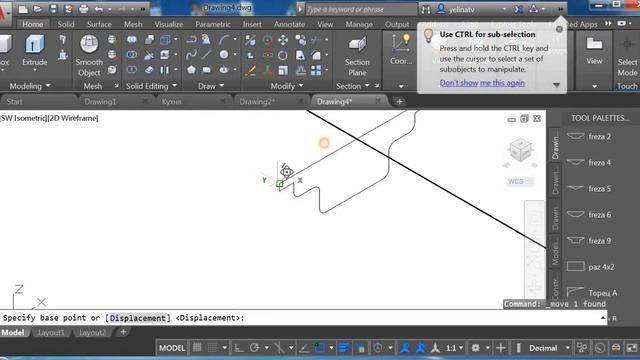
Task: Open the Surface ribbon tab
Action: pos(99,24)
